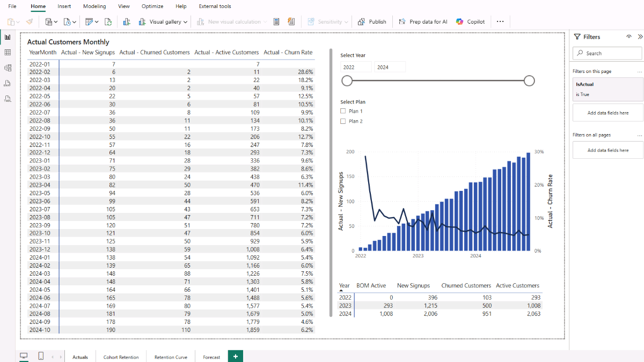Open the Table view in left sidebar
This screenshot has height=362, width=644.
pyautogui.click(x=8, y=53)
